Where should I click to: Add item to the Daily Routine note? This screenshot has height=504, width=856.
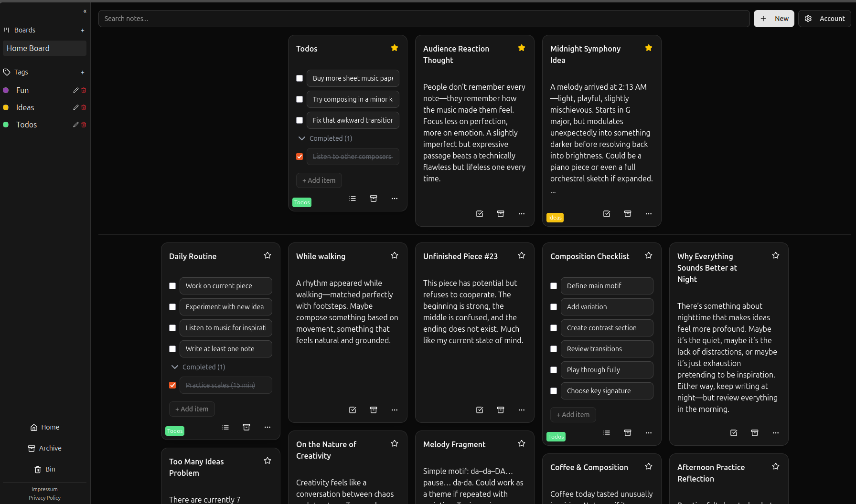[x=192, y=409]
